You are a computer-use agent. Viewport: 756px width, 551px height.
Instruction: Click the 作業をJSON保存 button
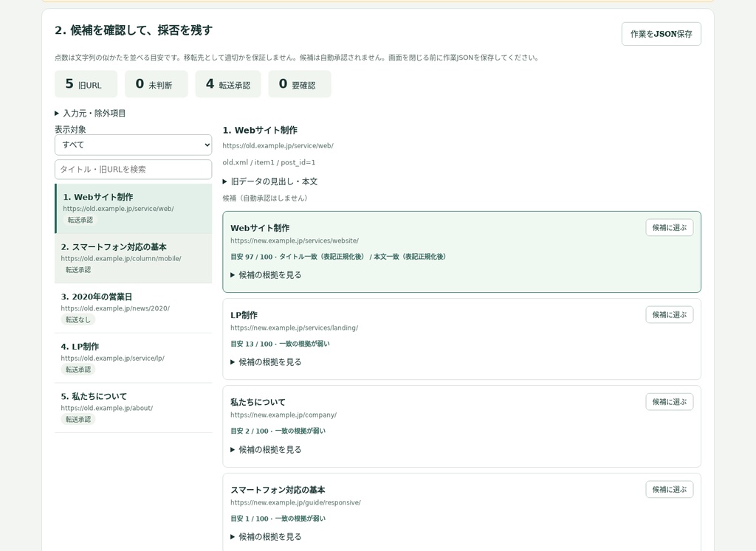(661, 34)
